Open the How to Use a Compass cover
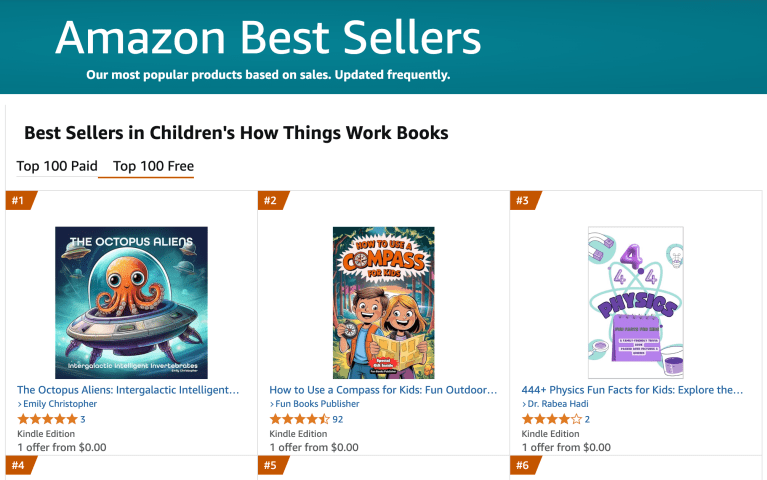767x480 pixels. 384,302
